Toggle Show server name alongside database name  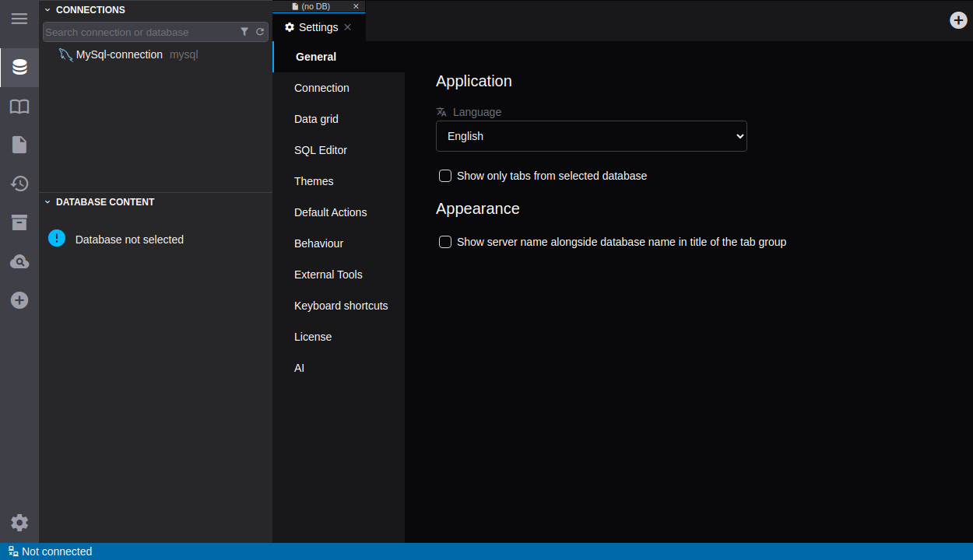click(x=445, y=242)
